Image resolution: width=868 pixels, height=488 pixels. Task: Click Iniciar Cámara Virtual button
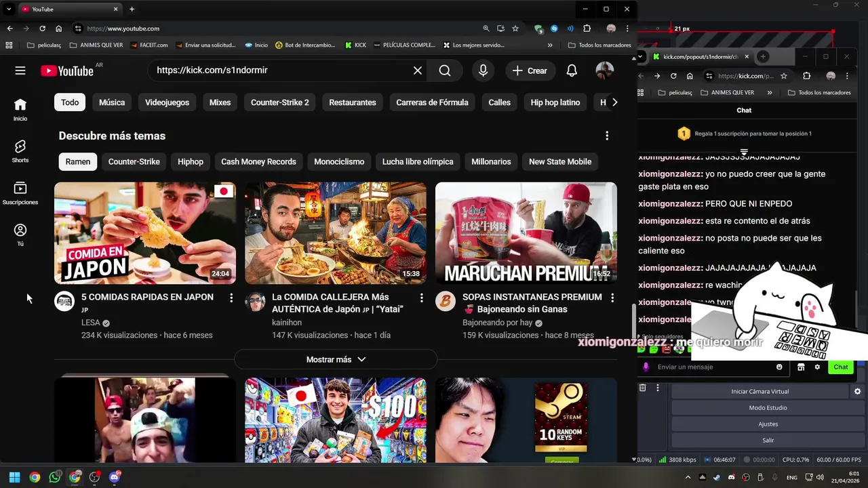(759, 391)
